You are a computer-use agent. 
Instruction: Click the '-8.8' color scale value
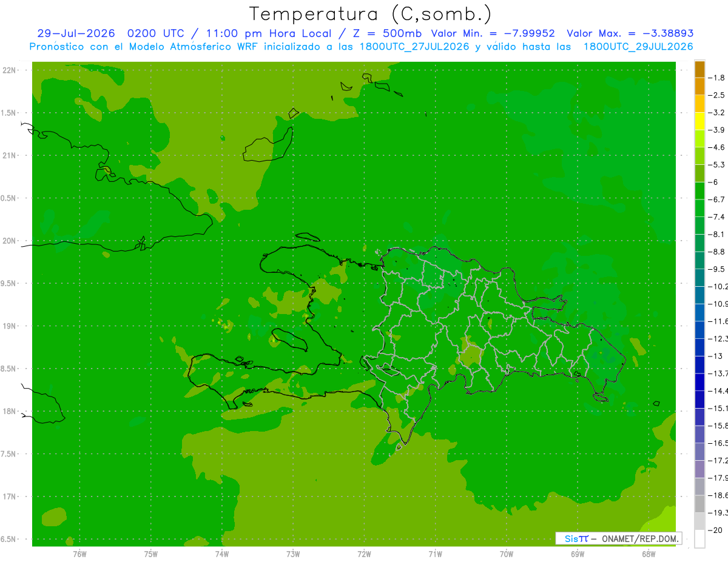[717, 252]
